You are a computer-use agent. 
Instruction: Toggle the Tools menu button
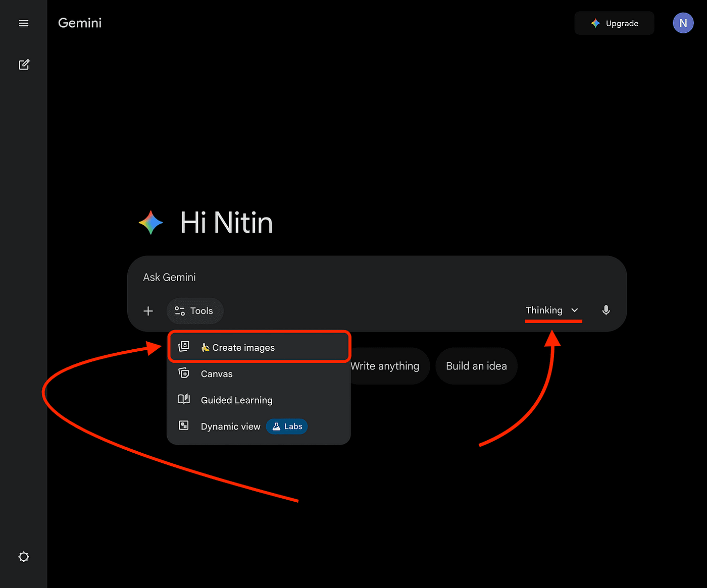[x=194, y=311]
